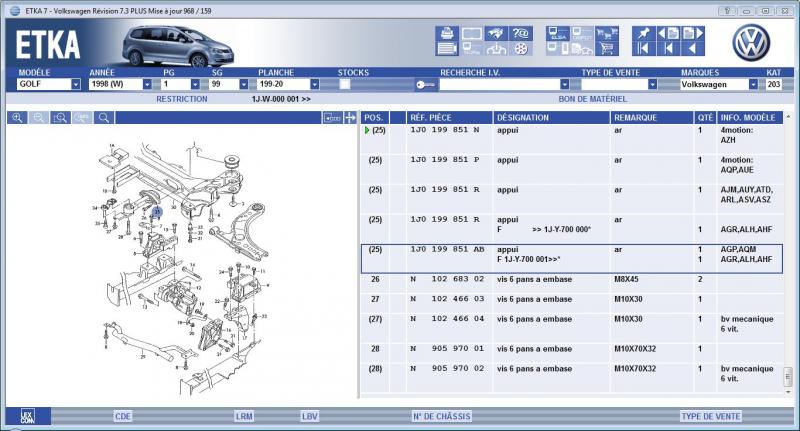
Task: Click the split-panel arrows icon above the diagram
Action: point(350,118)
